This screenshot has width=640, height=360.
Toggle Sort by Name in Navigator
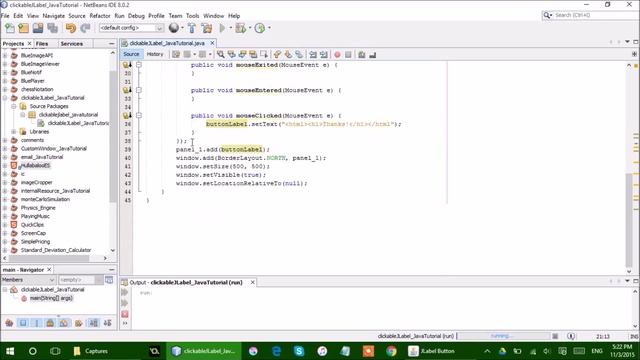click(93, 323)
